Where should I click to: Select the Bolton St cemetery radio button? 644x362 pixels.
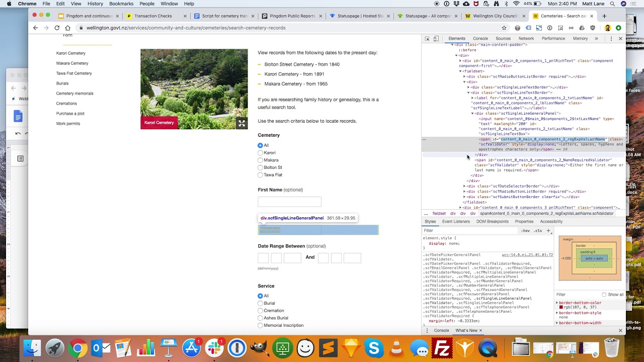point(260,167)
